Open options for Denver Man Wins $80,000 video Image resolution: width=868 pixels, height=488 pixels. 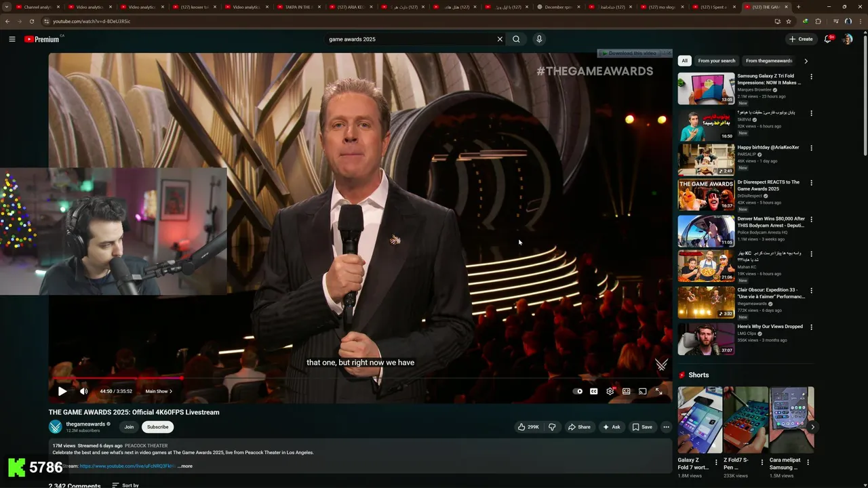811,220
